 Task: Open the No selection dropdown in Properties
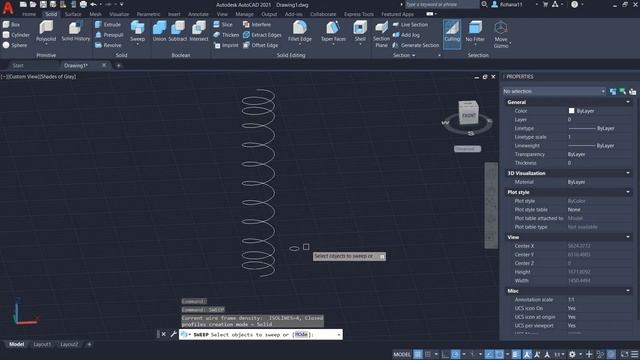553,91
